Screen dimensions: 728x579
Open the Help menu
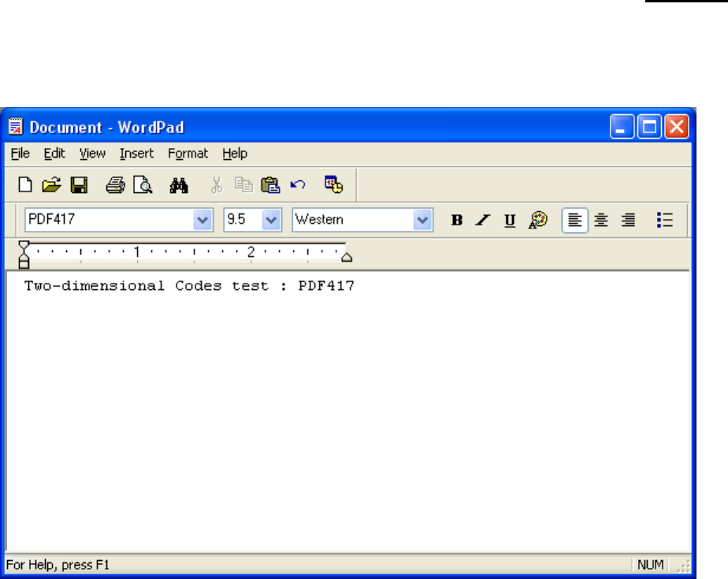point(235,154)
